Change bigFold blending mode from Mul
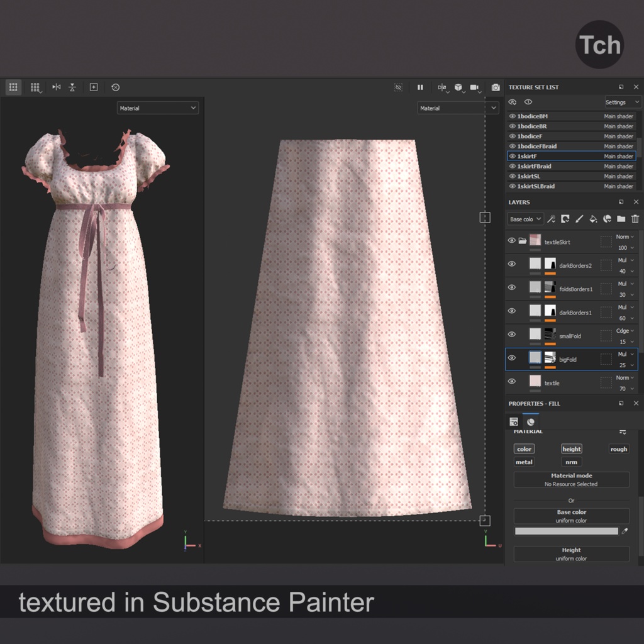This screenshot has width=644, height=644. click(x=625, y=355)
